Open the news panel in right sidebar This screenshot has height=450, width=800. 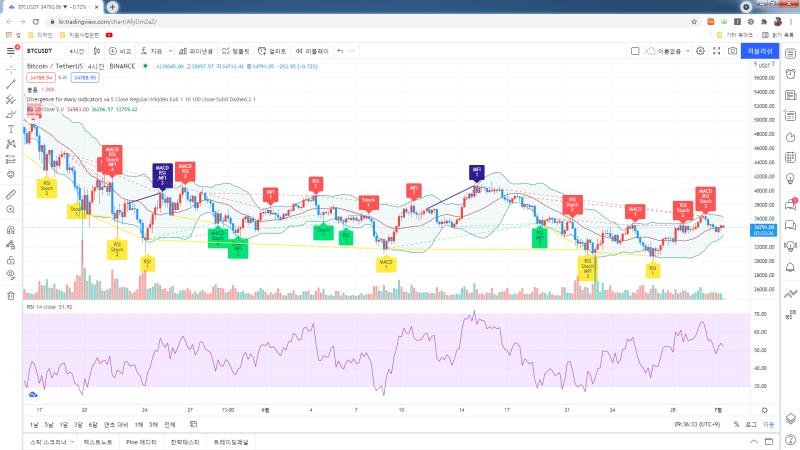[790, 95]
